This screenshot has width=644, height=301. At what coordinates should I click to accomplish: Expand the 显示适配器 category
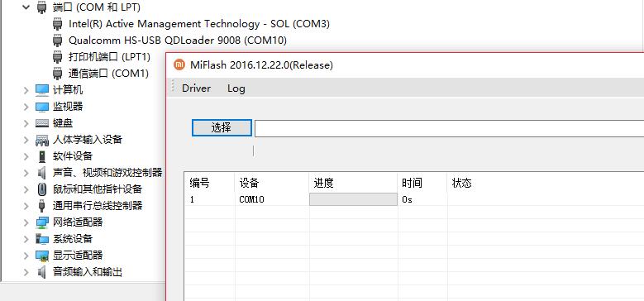(26, 256)
